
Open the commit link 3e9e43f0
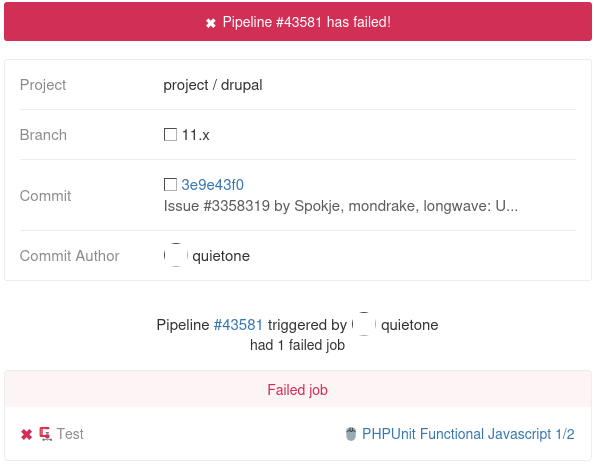(212, 185)
